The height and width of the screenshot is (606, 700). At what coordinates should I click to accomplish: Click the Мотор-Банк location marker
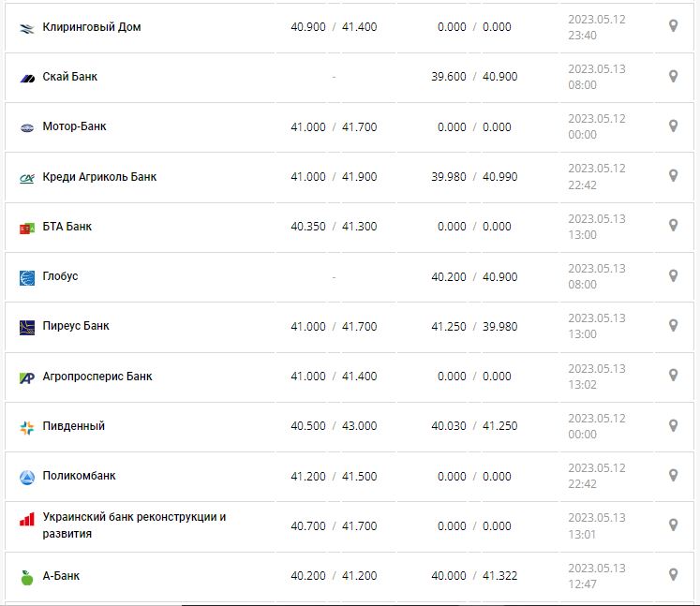point(673,126)
